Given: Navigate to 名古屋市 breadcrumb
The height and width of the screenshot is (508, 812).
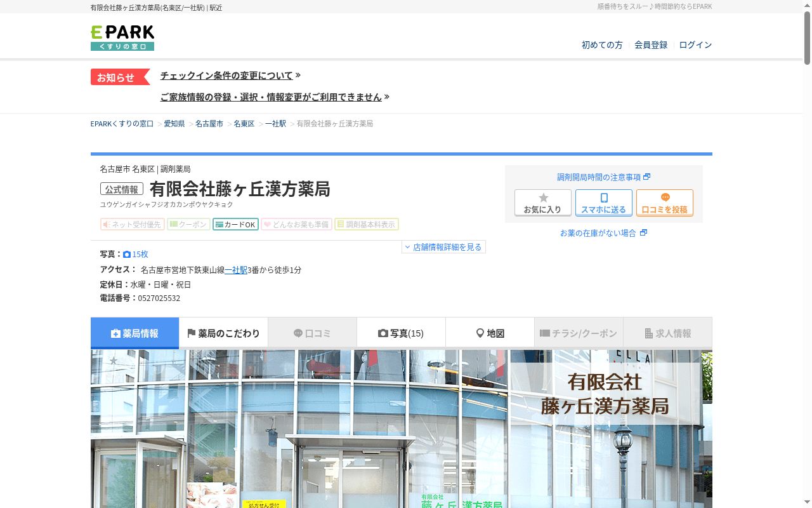Looking at the screenshot, I should click(209, 124).
